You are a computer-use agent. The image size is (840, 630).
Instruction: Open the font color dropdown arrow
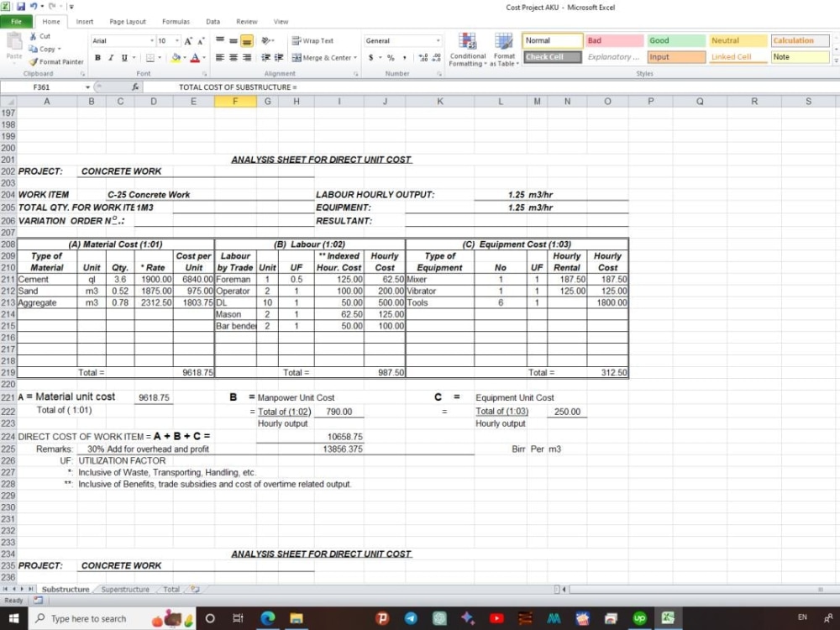click(204, 57)
